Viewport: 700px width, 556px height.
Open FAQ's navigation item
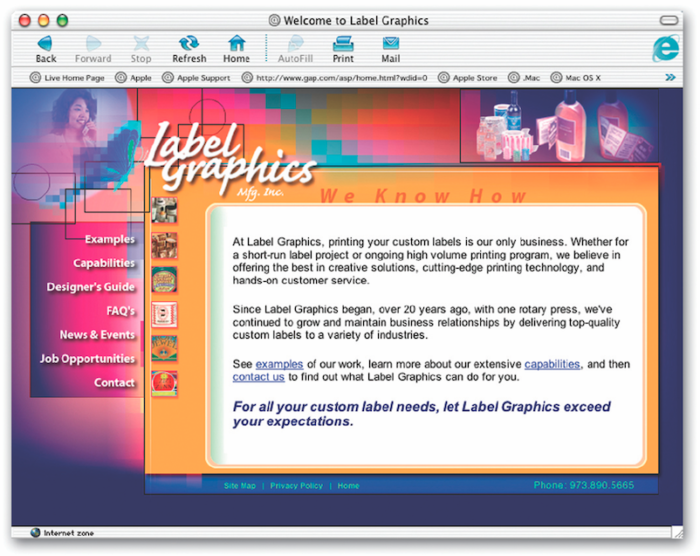(x=121, y=311)
